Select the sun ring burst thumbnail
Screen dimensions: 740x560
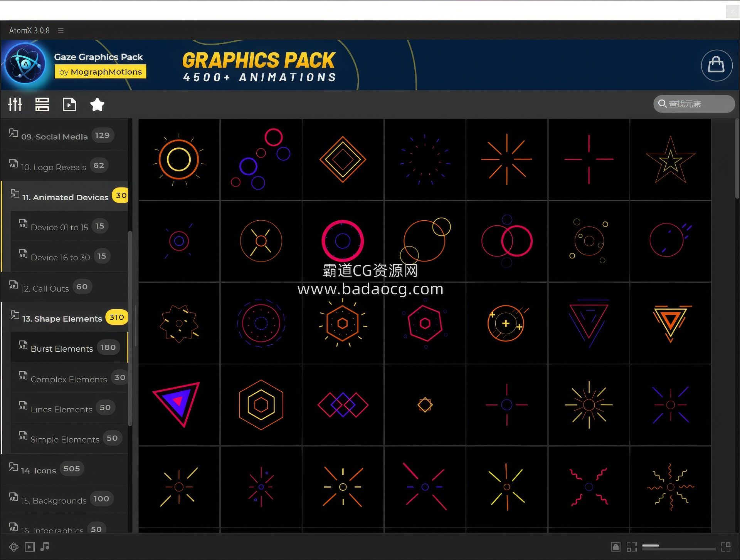tap(179, 159)
